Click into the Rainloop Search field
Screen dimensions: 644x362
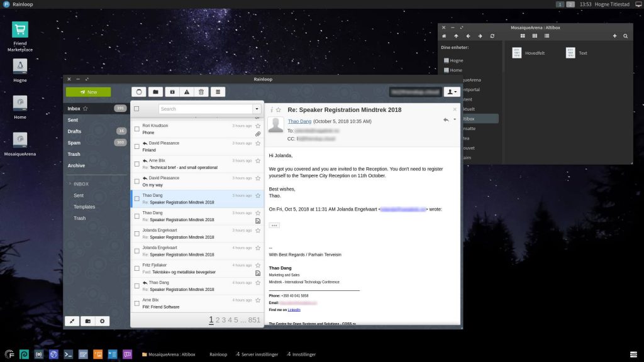coord(206,109)
